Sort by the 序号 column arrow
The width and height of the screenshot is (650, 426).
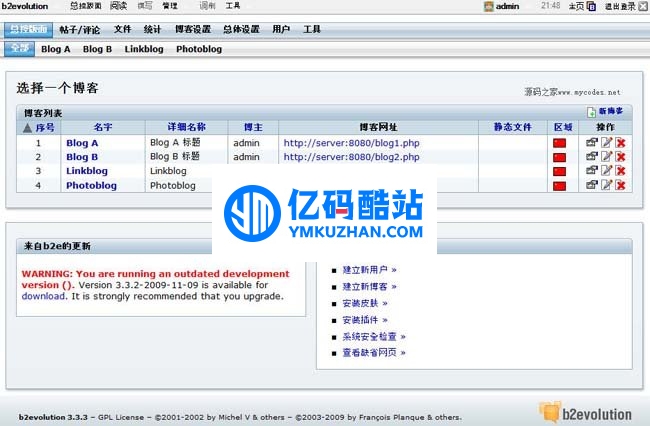point(27,128)
